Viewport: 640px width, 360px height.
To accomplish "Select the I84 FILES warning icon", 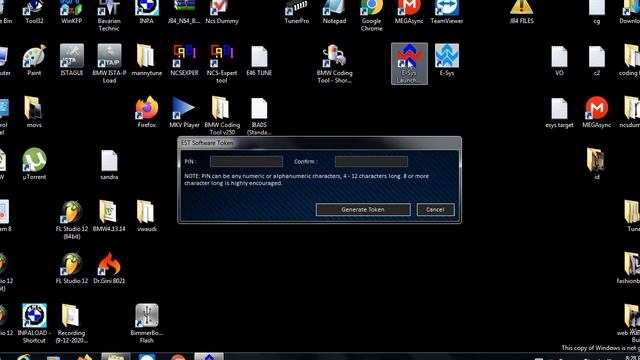I will tap(522, 12).
